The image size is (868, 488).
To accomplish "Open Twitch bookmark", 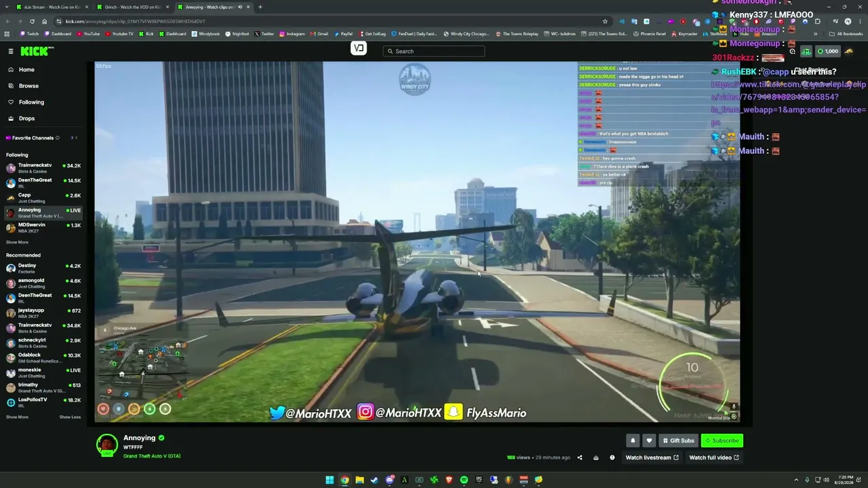I will tap(30, 34).
